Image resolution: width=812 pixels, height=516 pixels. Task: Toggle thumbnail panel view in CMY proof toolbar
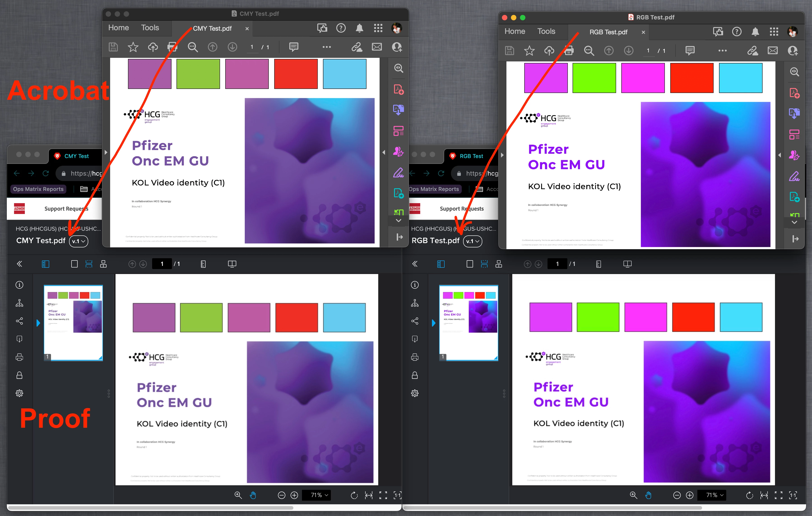point(46,264)
